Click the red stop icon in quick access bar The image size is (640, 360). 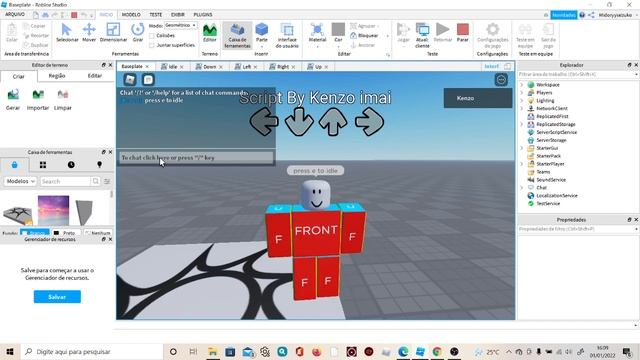[x=74, y=15]
